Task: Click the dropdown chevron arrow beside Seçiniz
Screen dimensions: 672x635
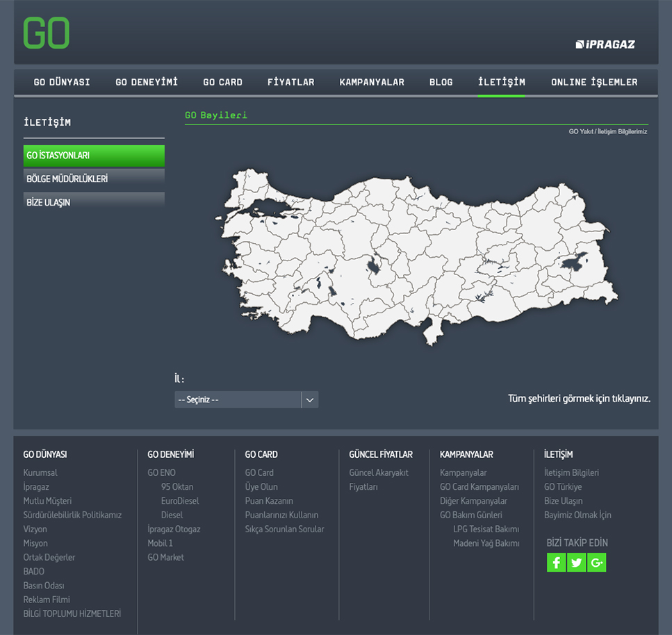Action: 309,399
